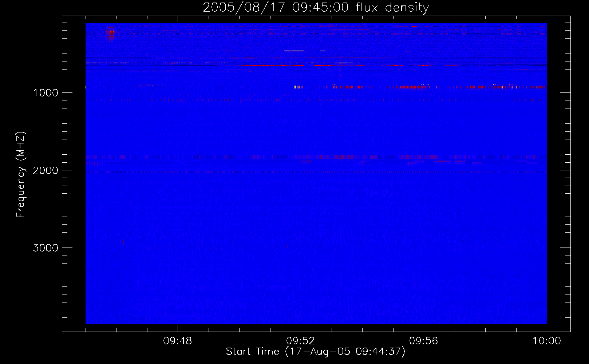Click the '09:56' time tick label
Screen dimensions: 589x364
point(424,341)
